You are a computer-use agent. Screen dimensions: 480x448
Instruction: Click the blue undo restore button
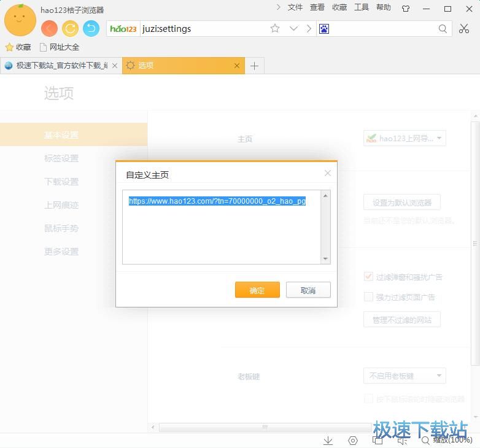coord(91,29)
